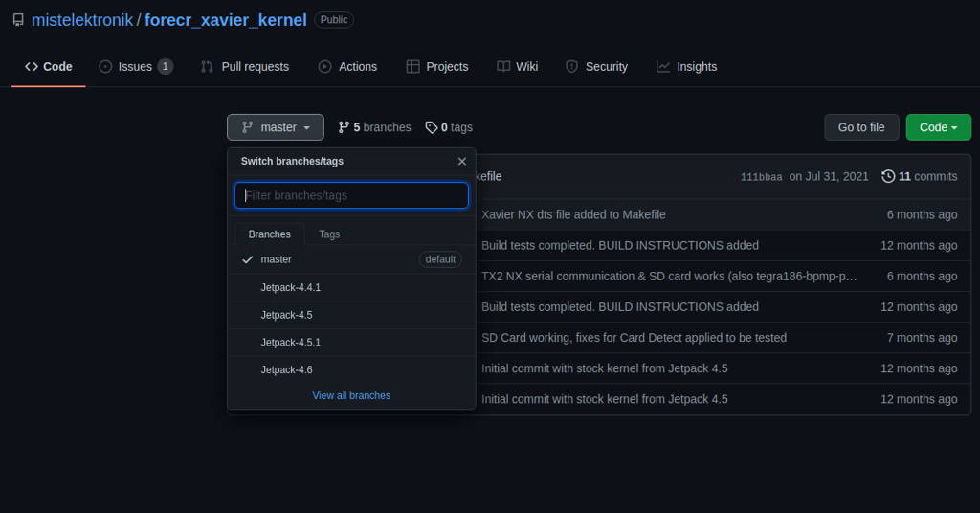Open the TX2 NX serial communication commit message

coord(669,277)
